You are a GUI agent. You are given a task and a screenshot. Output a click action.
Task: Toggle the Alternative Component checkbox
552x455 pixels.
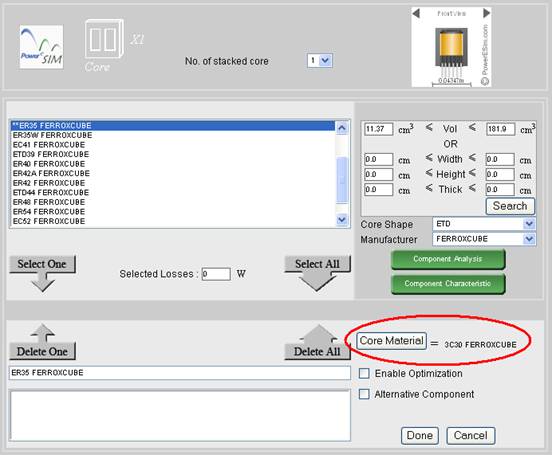364,394
